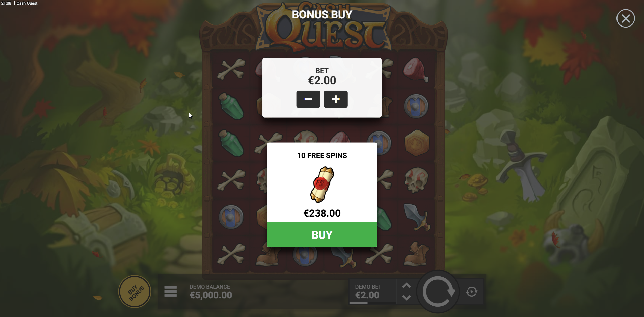Click the skull symbol on right reel
644x317 pixels.
click(x=416, y=180)
